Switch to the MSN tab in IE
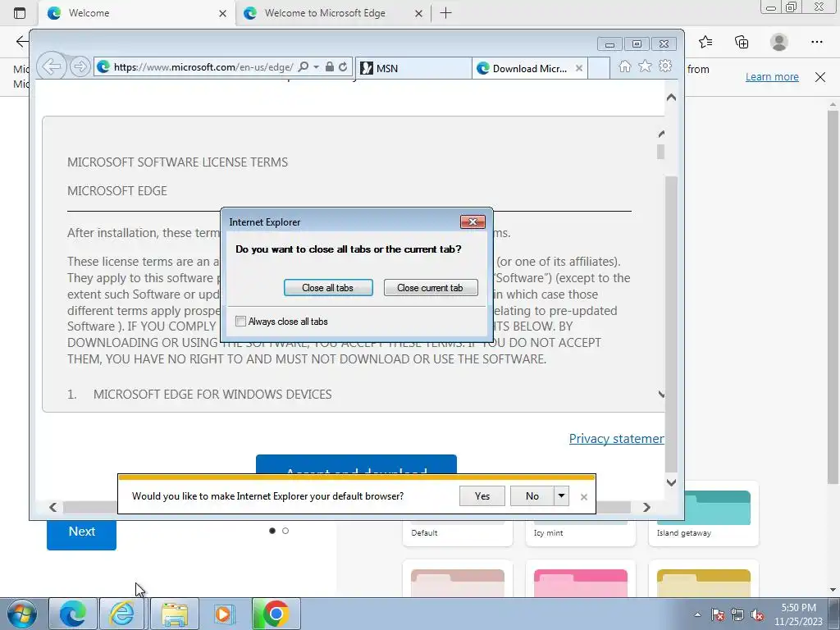The width and height of the screenshot is (840, 630). (x=413, y=68)
